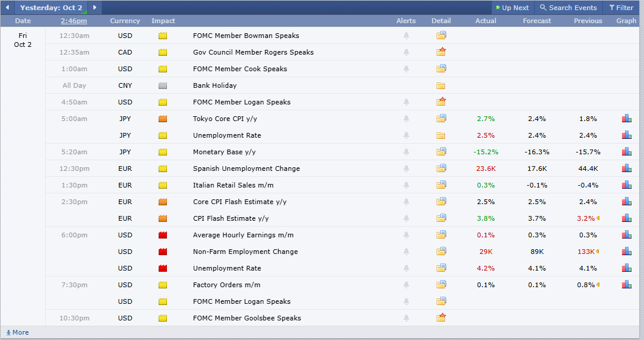Open graph icon for Factory Orders m/m
The height and width of the screenshot is (340, 644).
point(626,285)
